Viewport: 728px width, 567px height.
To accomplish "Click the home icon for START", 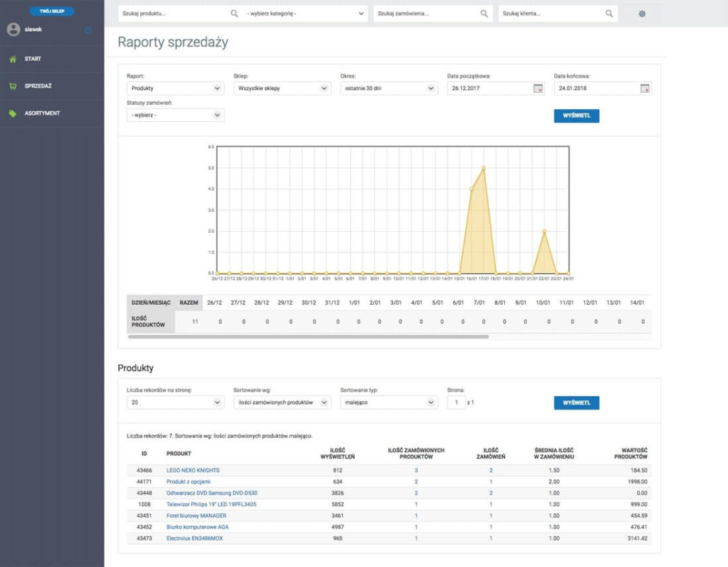I will (13, 59).
